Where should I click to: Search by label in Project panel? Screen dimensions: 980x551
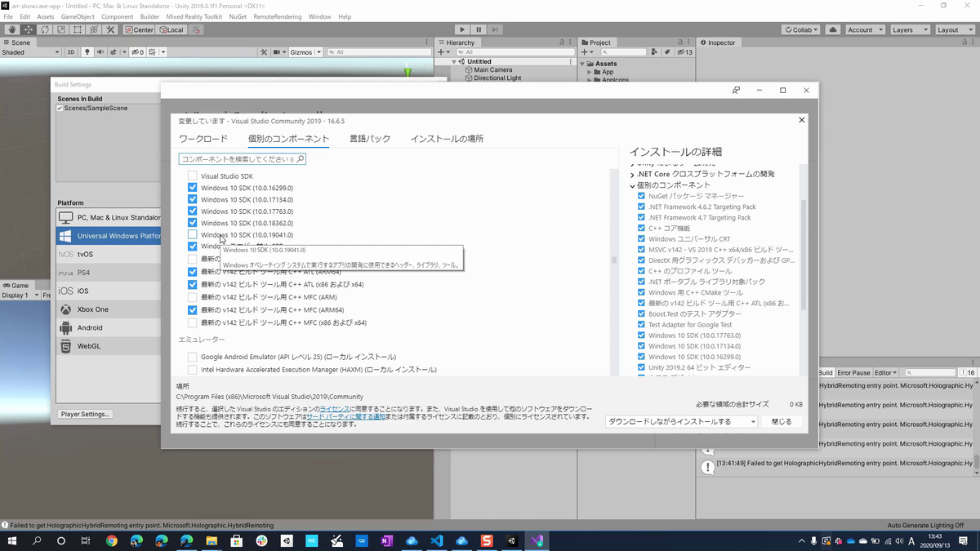[x=667, y=52]
